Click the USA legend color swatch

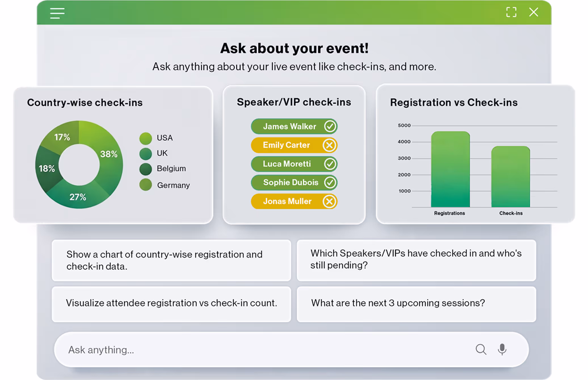tap(146, 137)
